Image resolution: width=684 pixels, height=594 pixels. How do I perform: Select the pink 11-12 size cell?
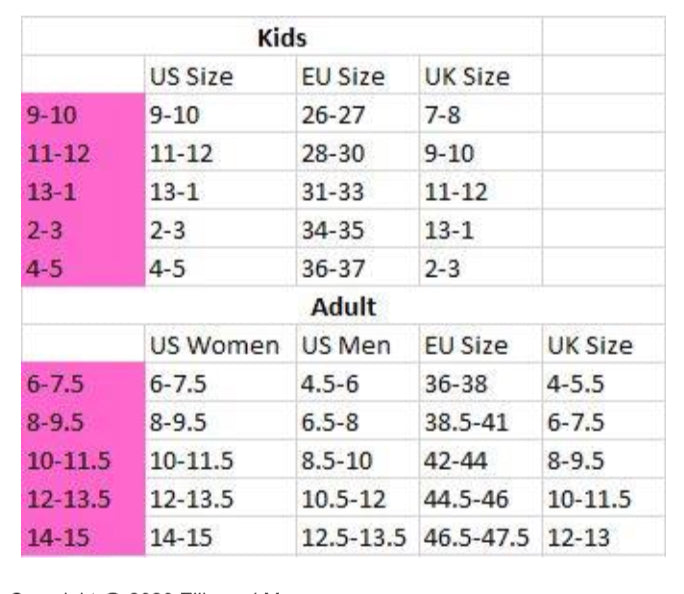pyautogui.click(x=83, y=154)
